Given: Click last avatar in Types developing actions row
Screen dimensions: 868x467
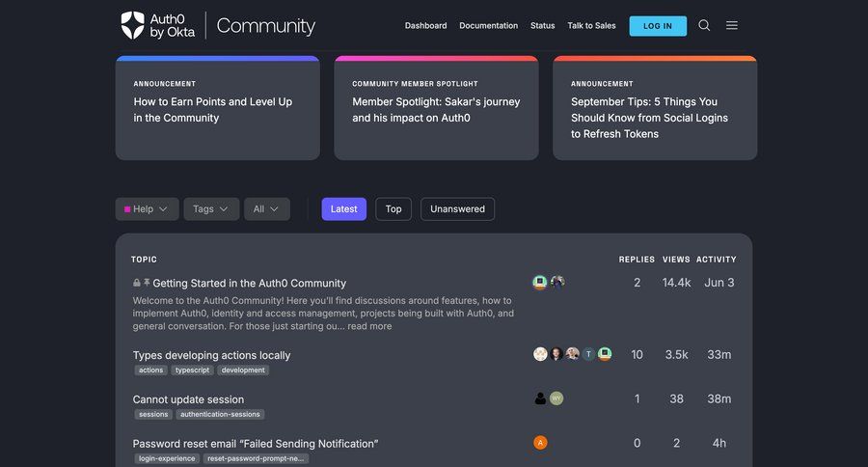Looking at the screenshot, I should pos(605,354).
